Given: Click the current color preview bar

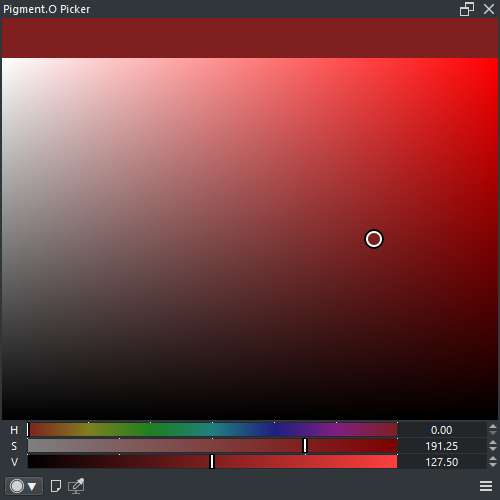Looking at the screenshot, I should coord(250,38).
